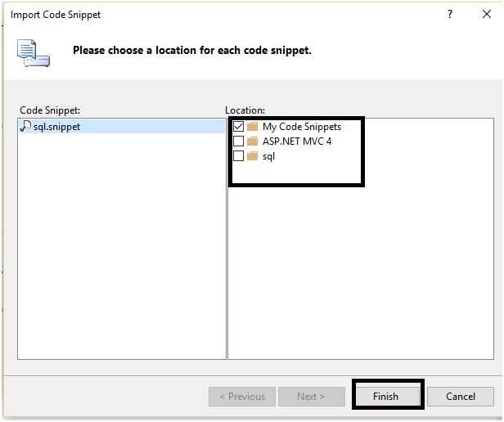
Task: Click the ASP.NET MVC 4 folder icon
Action: (253, 141)
